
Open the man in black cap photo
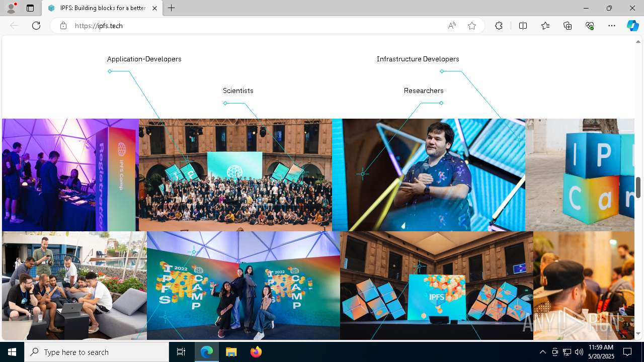coord(584,286)
